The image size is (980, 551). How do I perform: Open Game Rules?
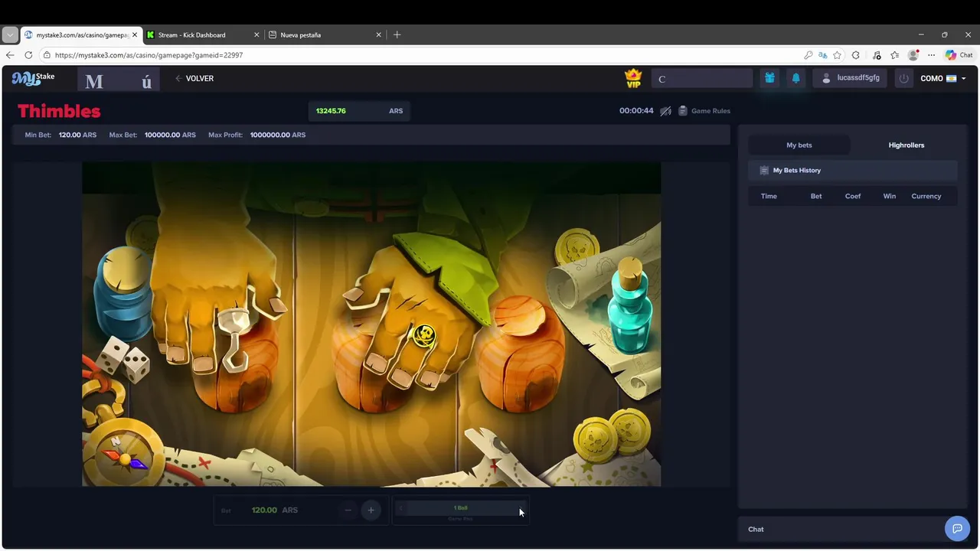[x=704, y=111]
